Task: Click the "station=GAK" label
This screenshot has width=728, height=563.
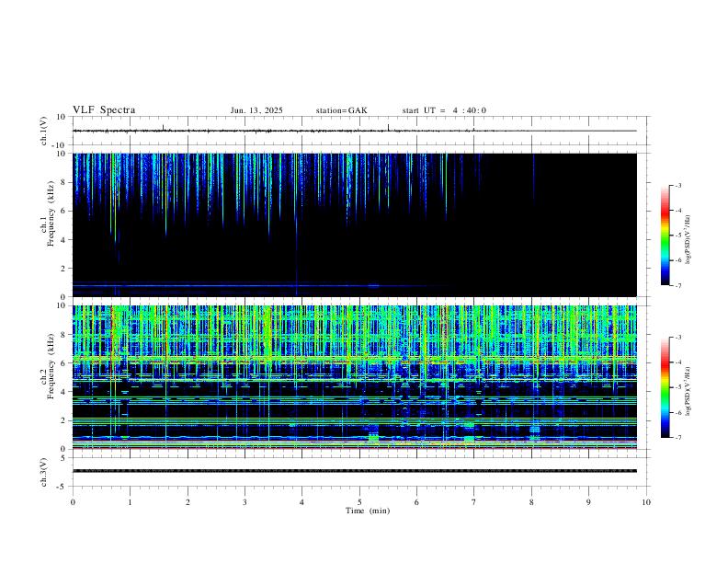Action: pyautogui.click(x=341, y=110)
